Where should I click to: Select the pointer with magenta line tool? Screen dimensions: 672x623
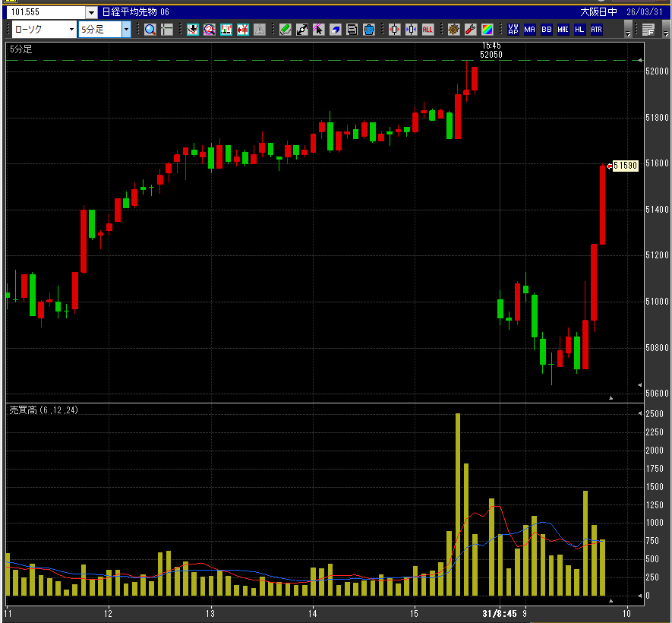click(318, 30)
